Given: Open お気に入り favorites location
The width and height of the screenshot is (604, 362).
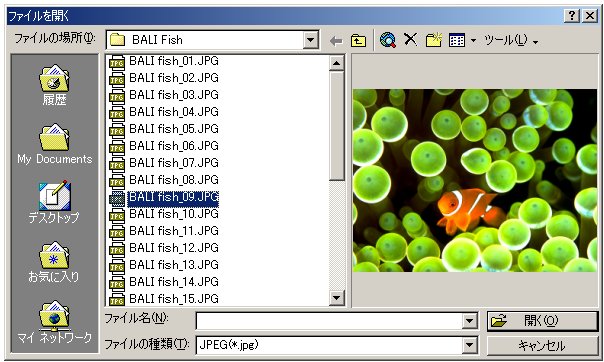Looking at the screenshot, I should pyautogui.click(x=54, y=262).
